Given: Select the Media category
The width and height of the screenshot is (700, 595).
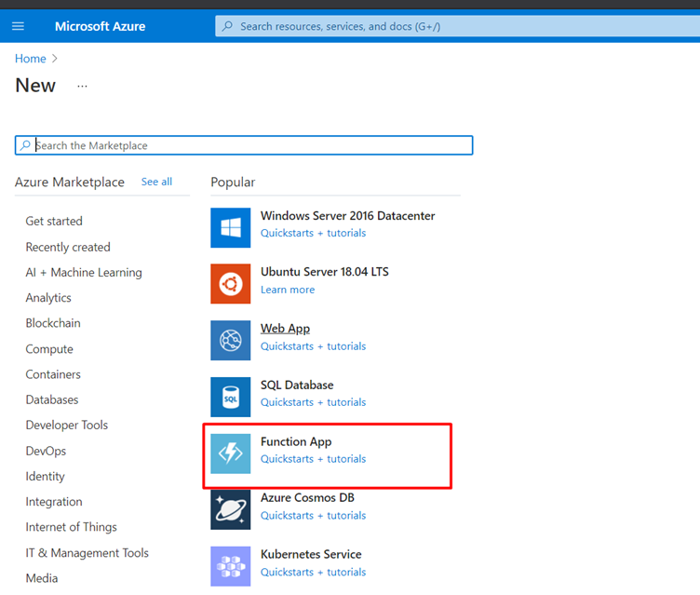Looking at the screenshot, I should [x=42, y=578].
